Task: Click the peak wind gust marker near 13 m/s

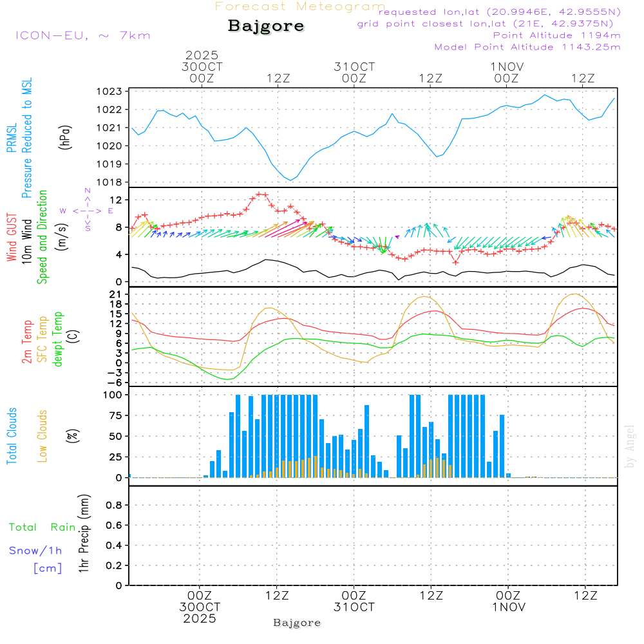Action: tap(261, 194)
